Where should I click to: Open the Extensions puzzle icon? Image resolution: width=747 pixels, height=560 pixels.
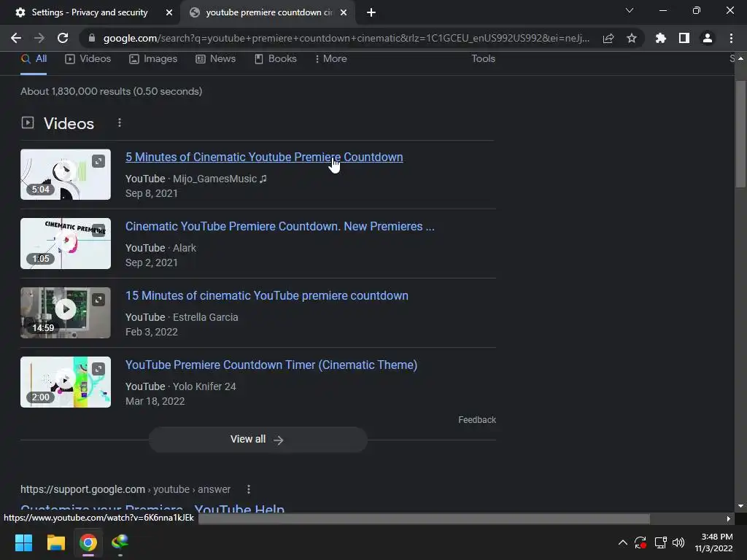(661, 38)
